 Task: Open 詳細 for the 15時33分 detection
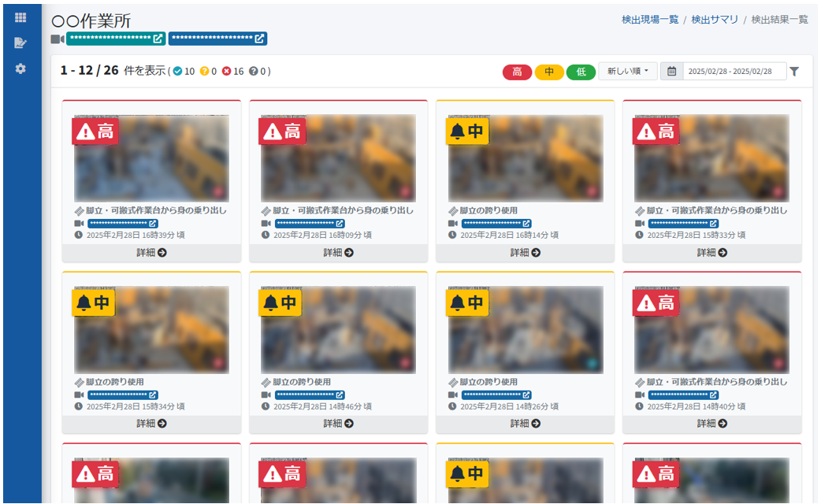712,253
